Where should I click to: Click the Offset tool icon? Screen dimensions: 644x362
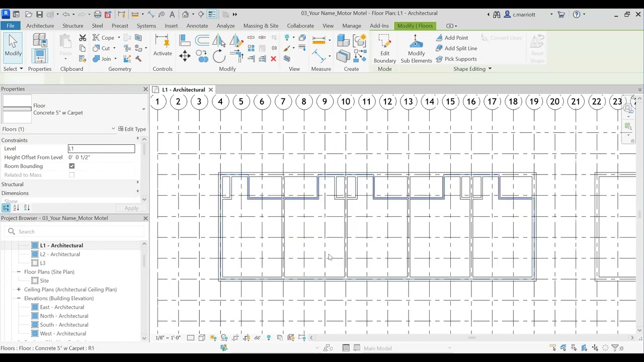click(x=202, y=41)
